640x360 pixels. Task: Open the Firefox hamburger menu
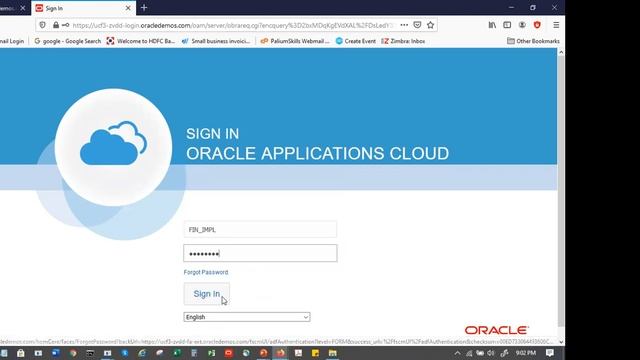[x=556, y=25]
